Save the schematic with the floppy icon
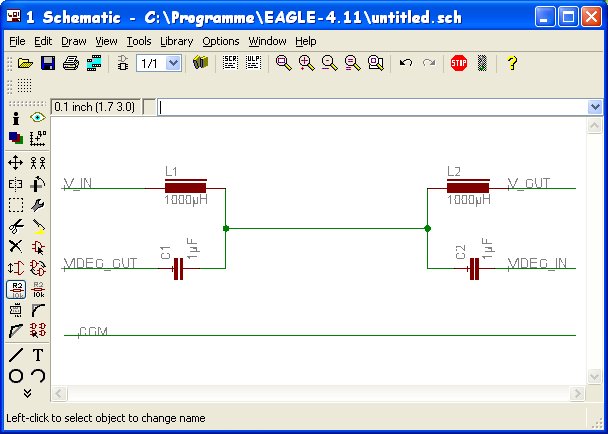The image size is (608, 434). (48, 63)
